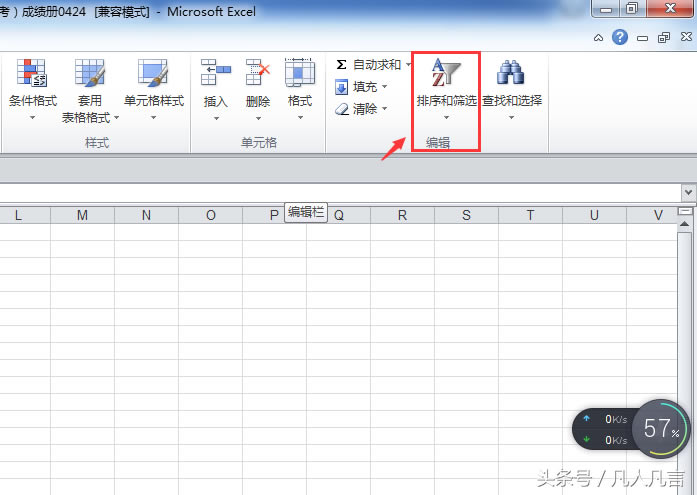
Task: Click the 自动求和 AutoSum button
Action: 368,64
